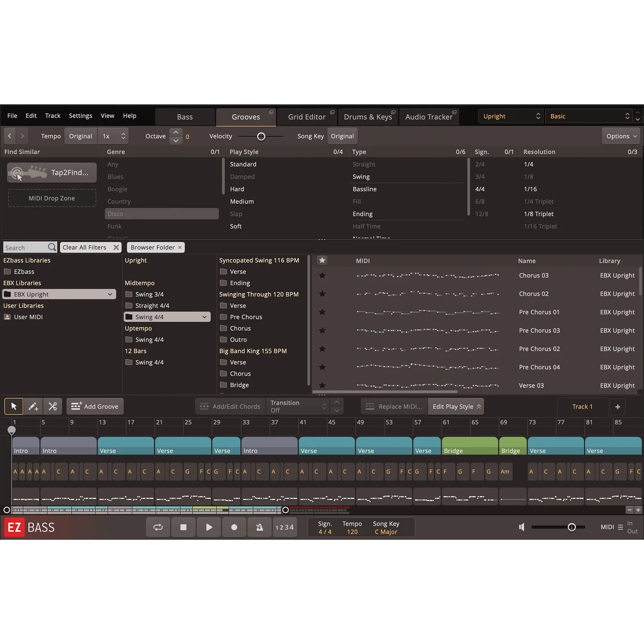Toggle the Disco genre filter
644x644 pixels.
[x=162, y=214]
